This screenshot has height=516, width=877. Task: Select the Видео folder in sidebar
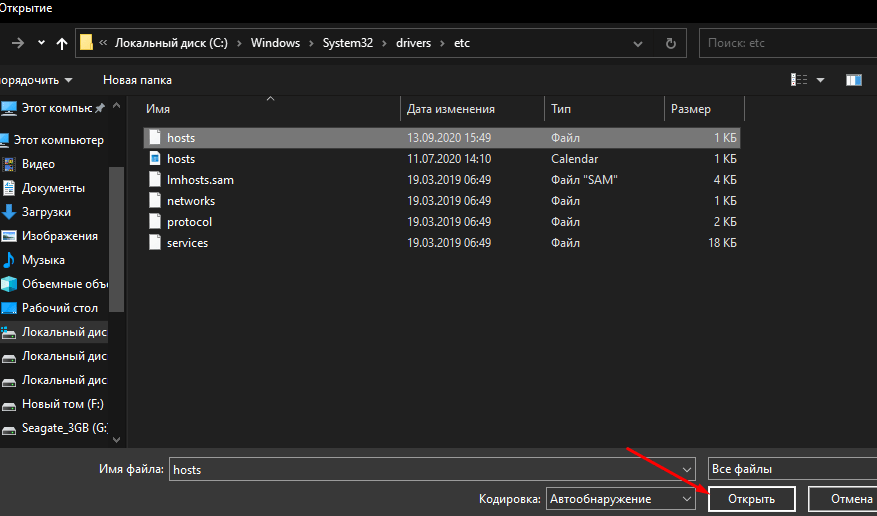pos(38,164)
